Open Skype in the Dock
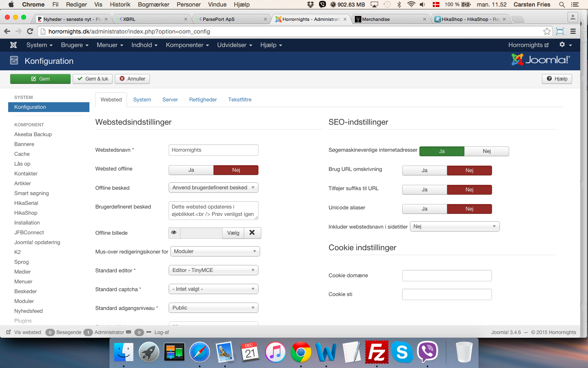Image resolution: width=588 pixels, height=368 pixels. tap(402, 352)
